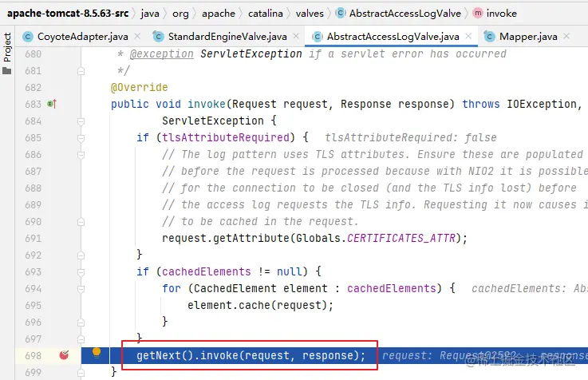Image resolution: width=588 pixels, height=380 pixels.
Task: Click the @exception javadoc tag
Action: [x=162, y=54]
